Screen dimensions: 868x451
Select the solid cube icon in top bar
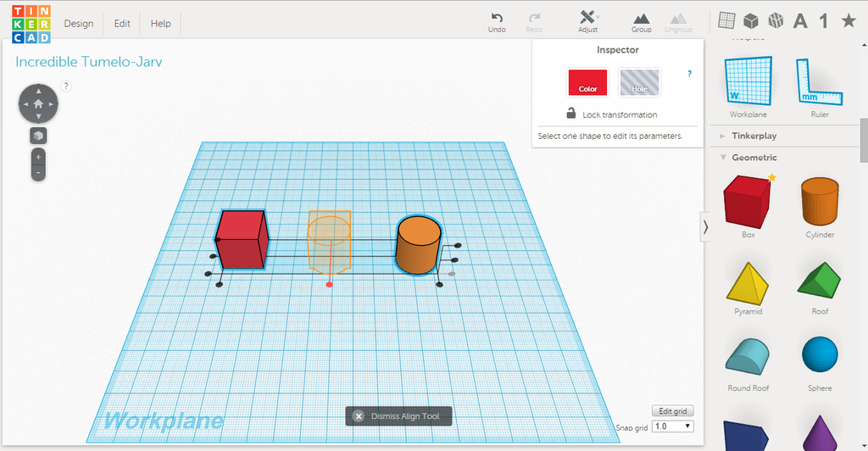point(751,20)
